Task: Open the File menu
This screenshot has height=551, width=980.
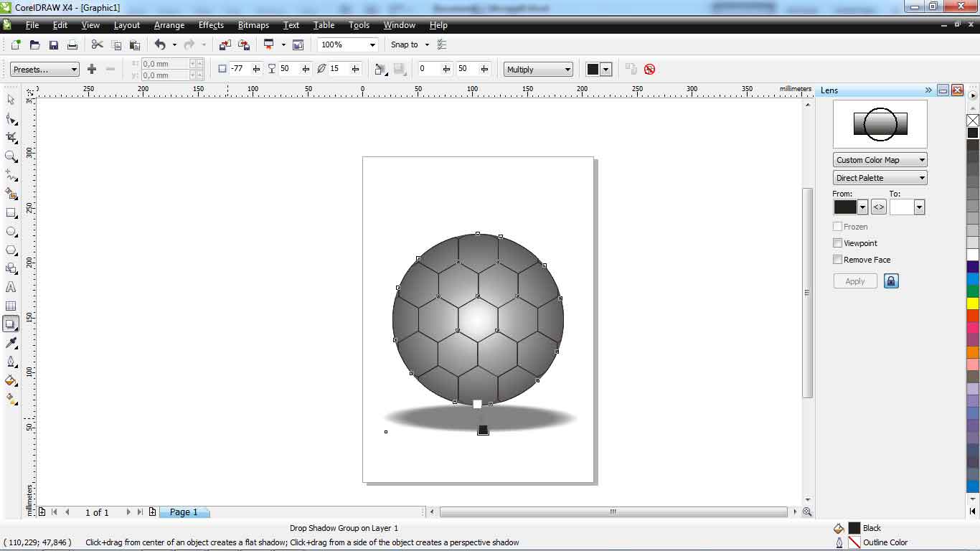Action: point(32,25)
